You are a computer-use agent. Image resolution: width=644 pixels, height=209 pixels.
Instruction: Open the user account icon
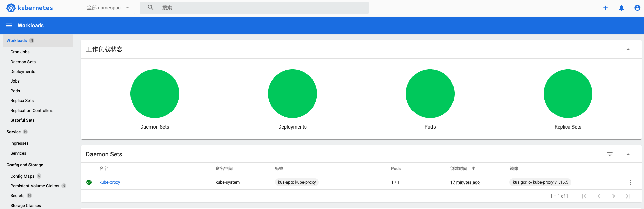click(x=637, y=8)
